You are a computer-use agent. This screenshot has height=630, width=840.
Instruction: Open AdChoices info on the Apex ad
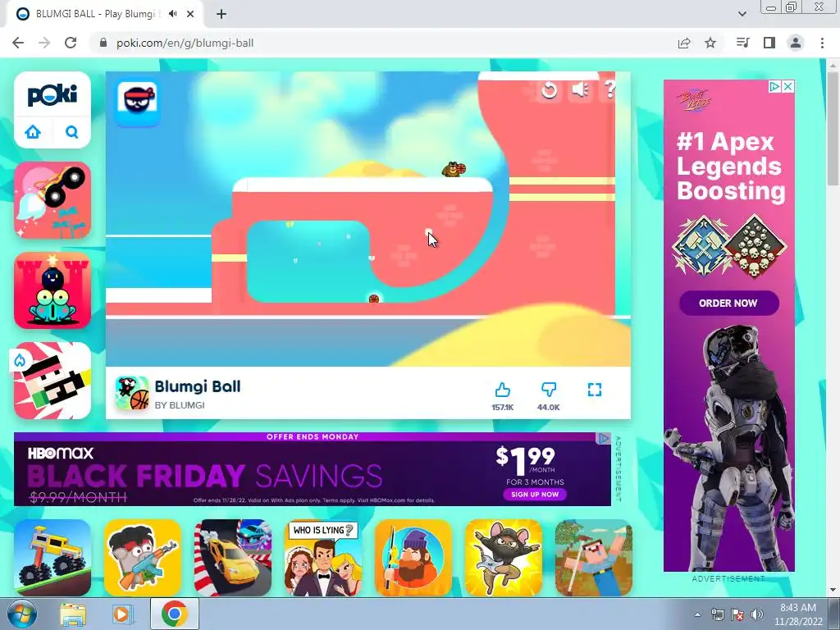tap(774, 86)
